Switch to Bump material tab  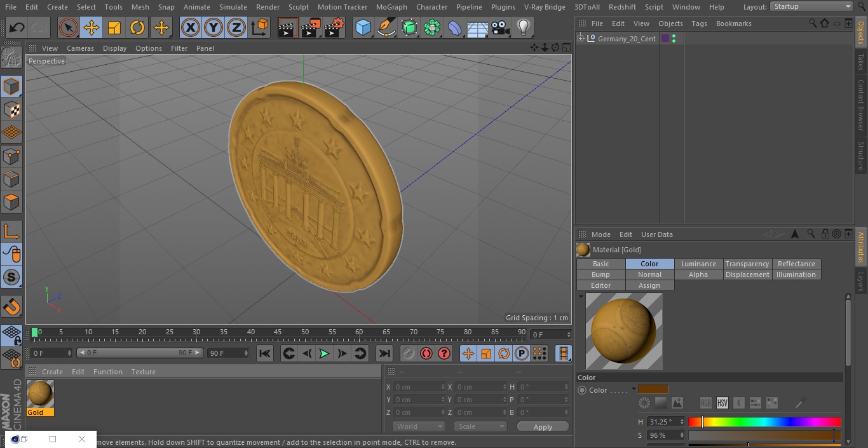click(600, 275)
